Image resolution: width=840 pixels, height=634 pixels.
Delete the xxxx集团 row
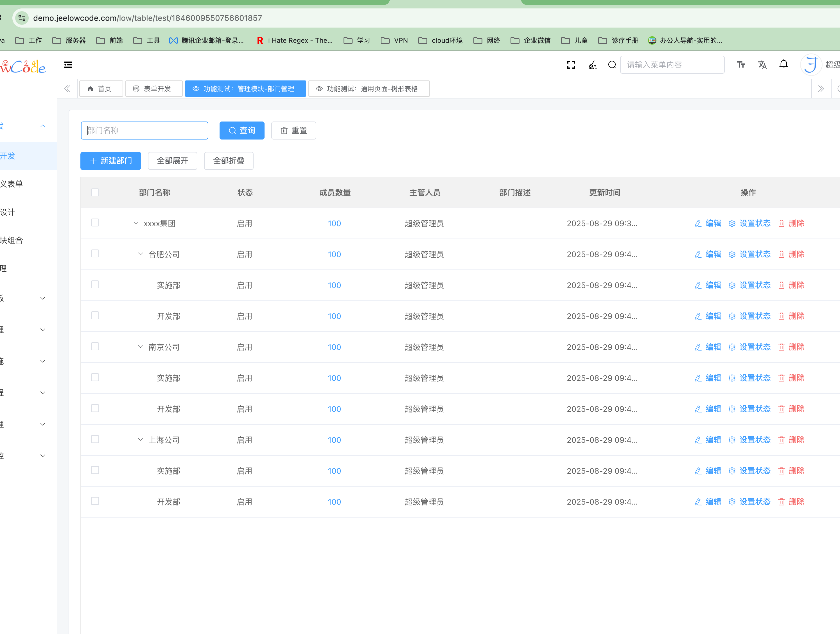click(791, 223)
